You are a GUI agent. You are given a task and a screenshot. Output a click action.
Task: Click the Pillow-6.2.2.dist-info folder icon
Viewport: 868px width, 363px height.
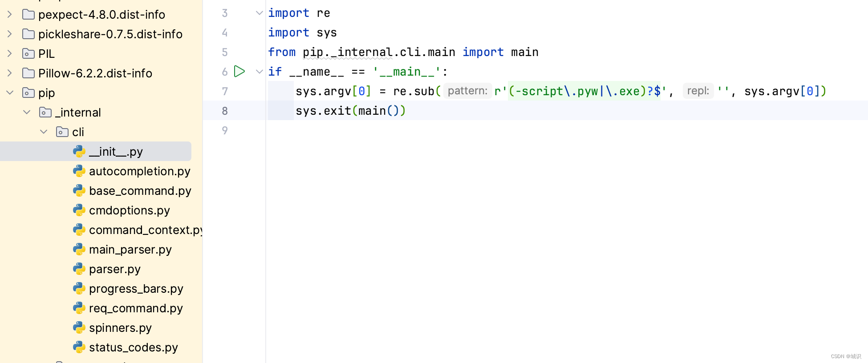[x=28, y=73]
